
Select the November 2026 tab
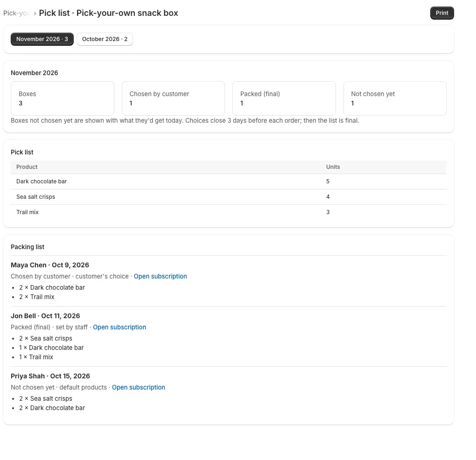click(x=42, y=39)
